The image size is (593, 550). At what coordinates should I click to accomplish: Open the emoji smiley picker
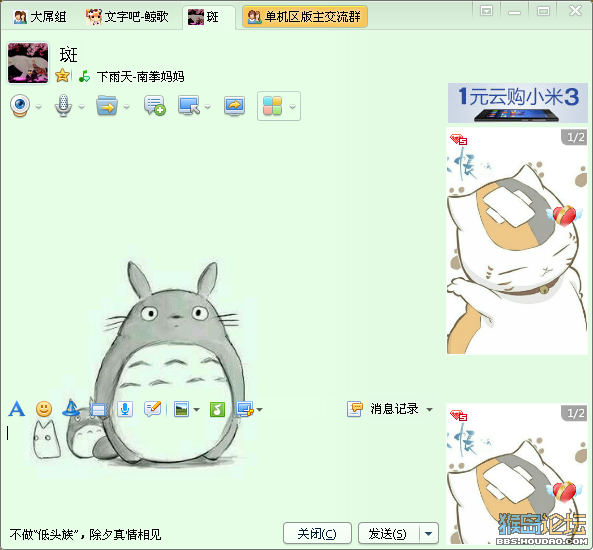[44, 409]
